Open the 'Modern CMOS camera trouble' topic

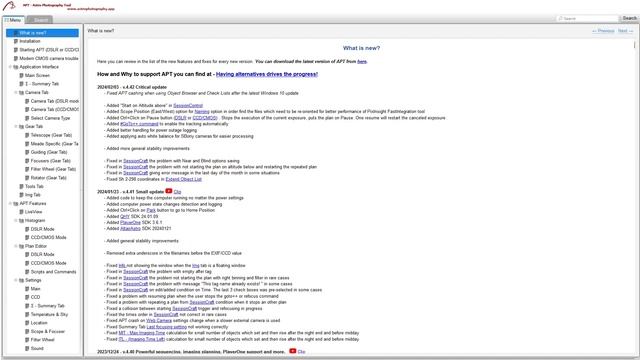[49, 58]
